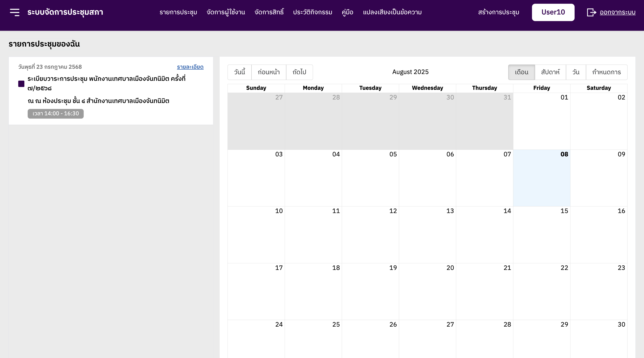
Task: Open จัดการสิทธิ์ menu item
Action: (269, 12)
